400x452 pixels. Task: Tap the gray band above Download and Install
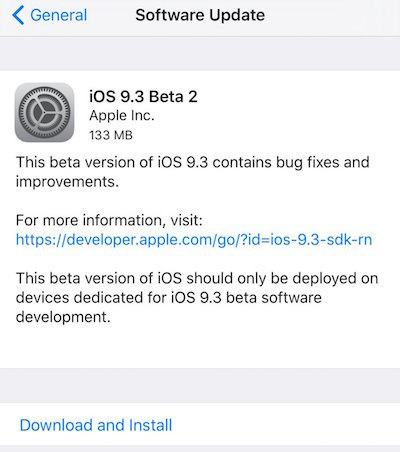pyautogui.click(x=200, y=386)
